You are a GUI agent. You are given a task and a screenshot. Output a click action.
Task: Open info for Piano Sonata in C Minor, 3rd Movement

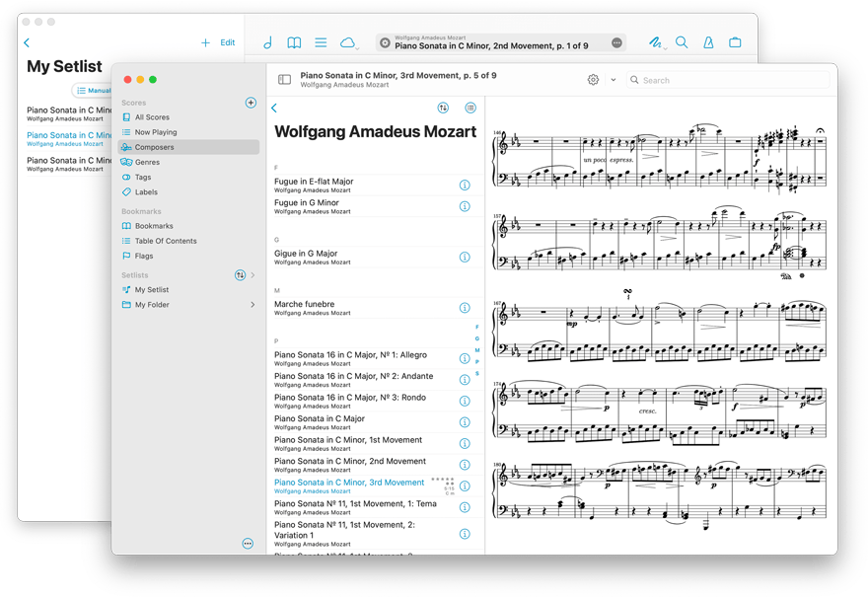point(465,486)
